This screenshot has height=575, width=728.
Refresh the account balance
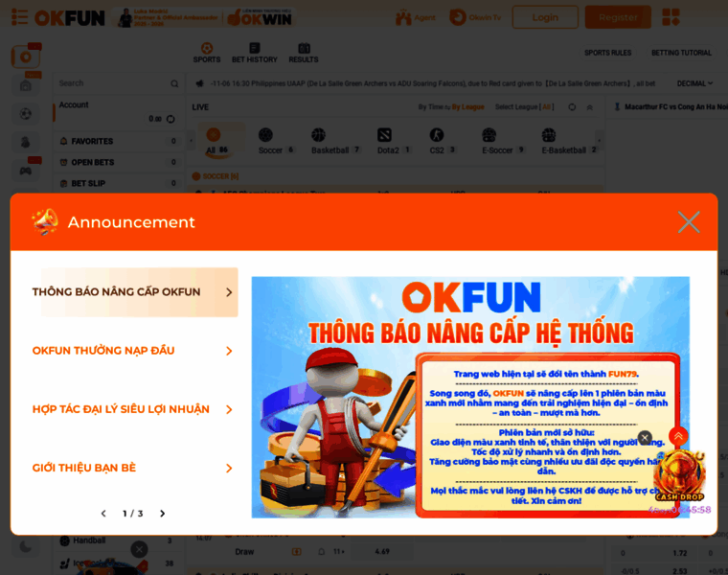coord(171,119)
